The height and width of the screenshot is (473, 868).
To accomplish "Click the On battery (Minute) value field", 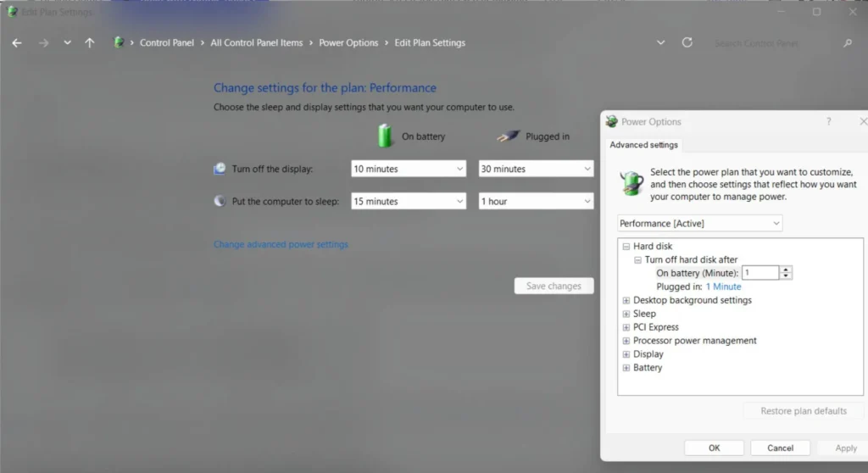I will point(760,272).
